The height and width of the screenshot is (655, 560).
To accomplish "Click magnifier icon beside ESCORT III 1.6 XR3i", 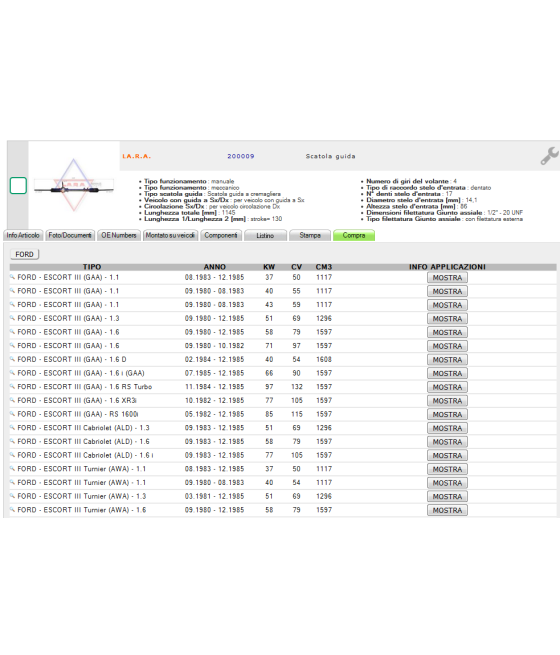I will coord(13,400).
